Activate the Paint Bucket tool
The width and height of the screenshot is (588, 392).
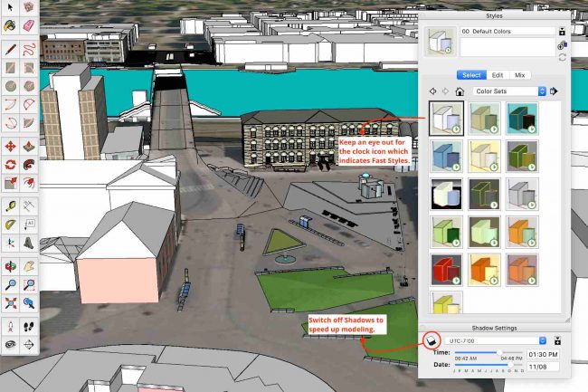click(10, 26)
